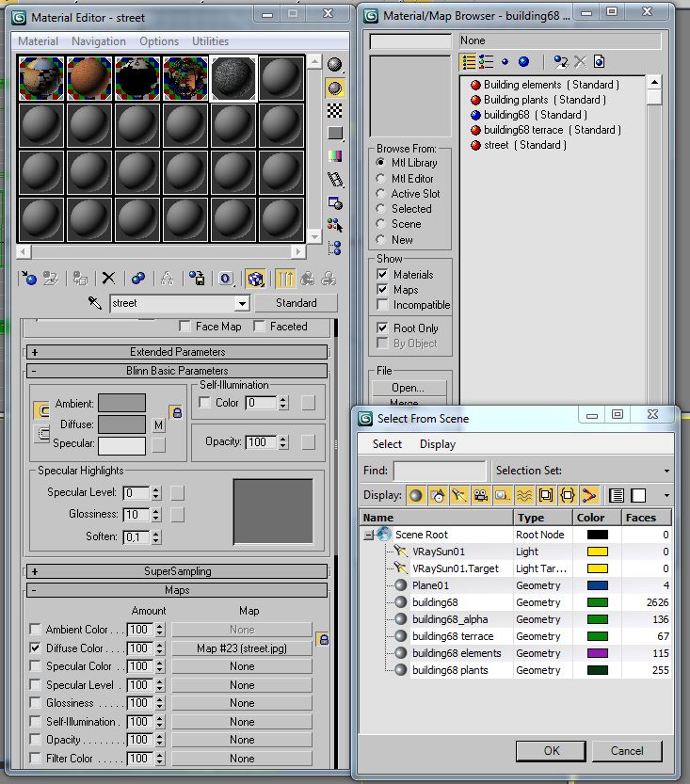Click Reset Map/Mtl X icon in Material Editor
The height and width of the screenshot is (784, 690).
click(x=108, y=278)
